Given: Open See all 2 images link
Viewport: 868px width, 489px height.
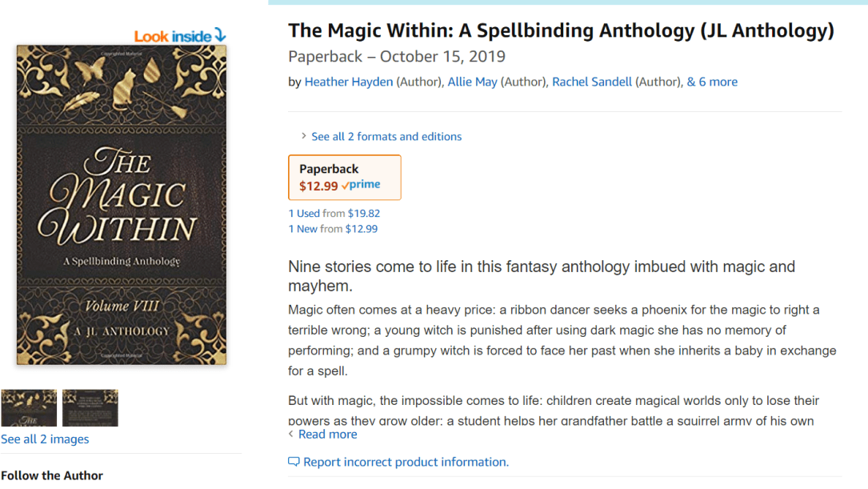Looking at the screenshot, I should coord(45,439).
